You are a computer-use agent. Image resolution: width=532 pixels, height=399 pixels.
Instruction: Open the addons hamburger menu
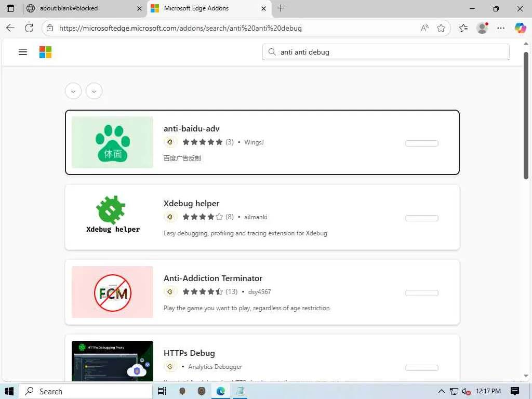coord(23,52)
